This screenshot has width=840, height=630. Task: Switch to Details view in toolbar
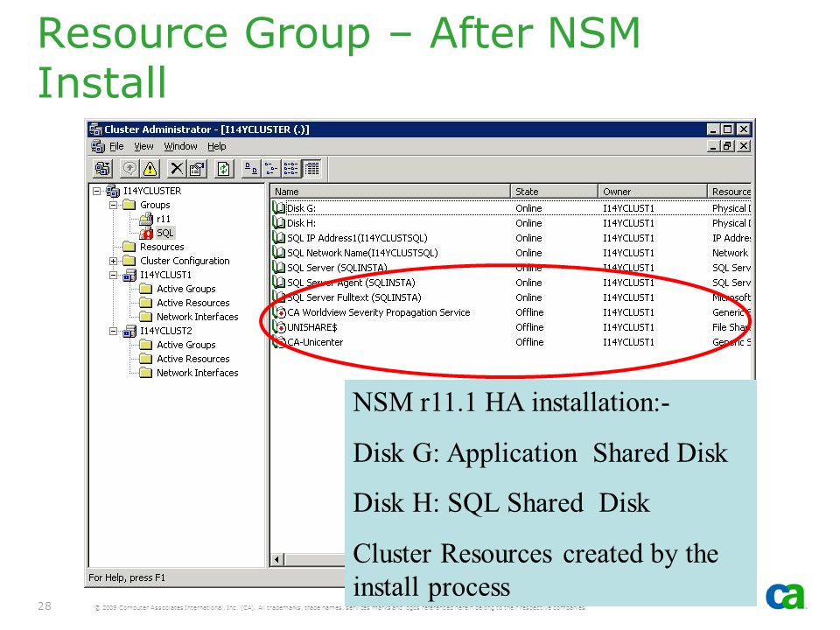(x=311, y=169)
